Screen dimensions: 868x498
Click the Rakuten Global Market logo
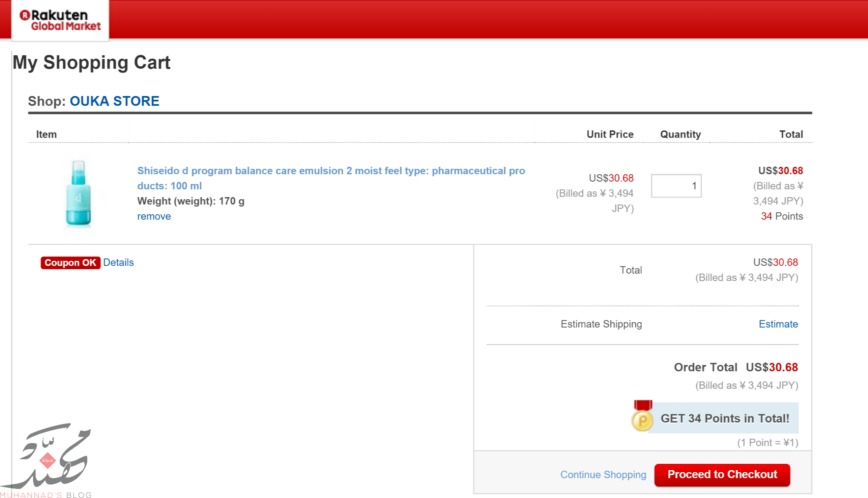tap(60, 20)
